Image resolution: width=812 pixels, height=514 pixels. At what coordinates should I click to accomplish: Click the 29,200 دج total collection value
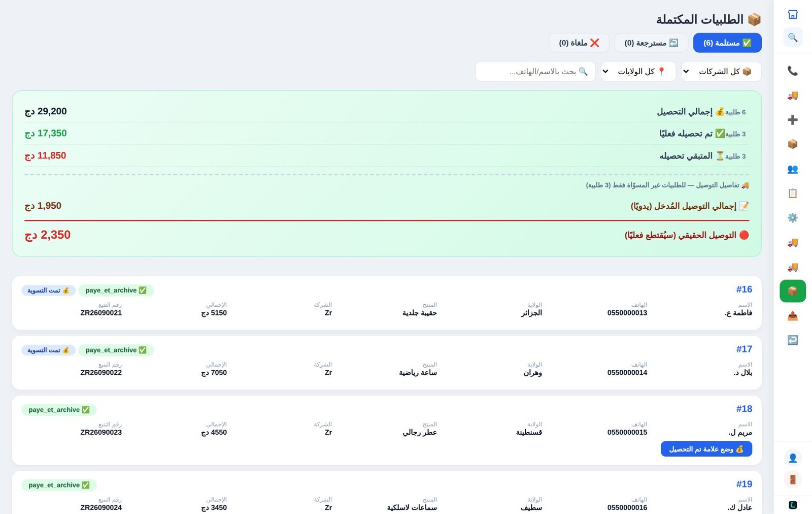46,111
